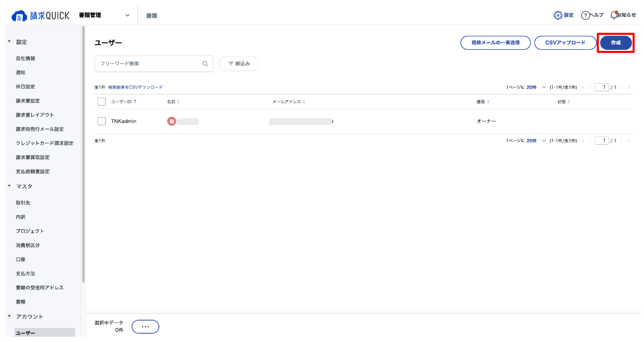Click the 作成 create button
This screenshot has height=342, width=644.
[616, 43]
